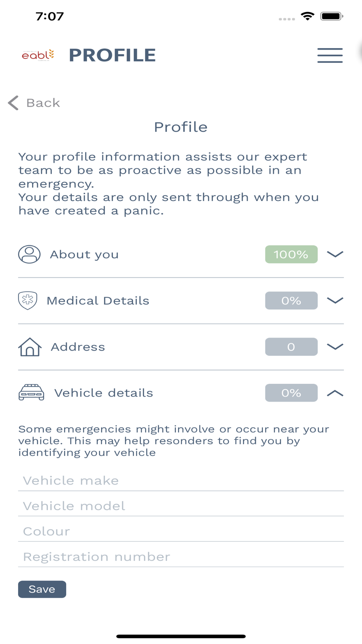
Task: Open the hamburger menu
Action: coord(330,55)
